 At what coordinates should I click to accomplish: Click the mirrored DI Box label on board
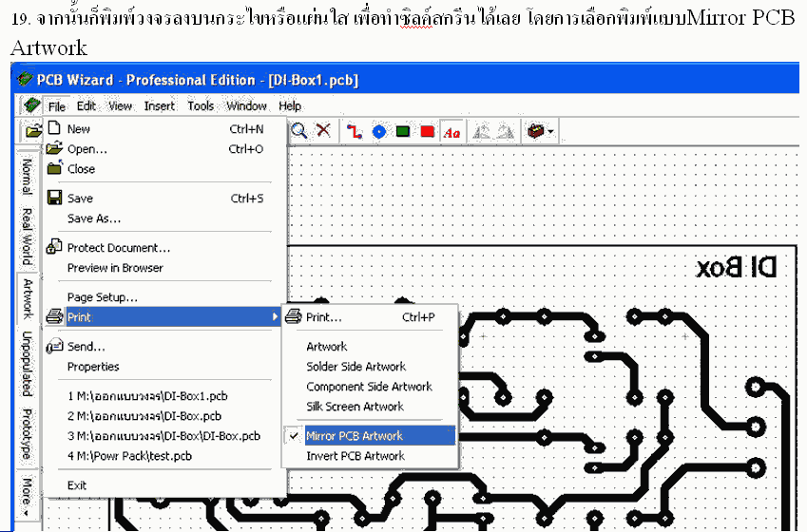coord(736,268)
